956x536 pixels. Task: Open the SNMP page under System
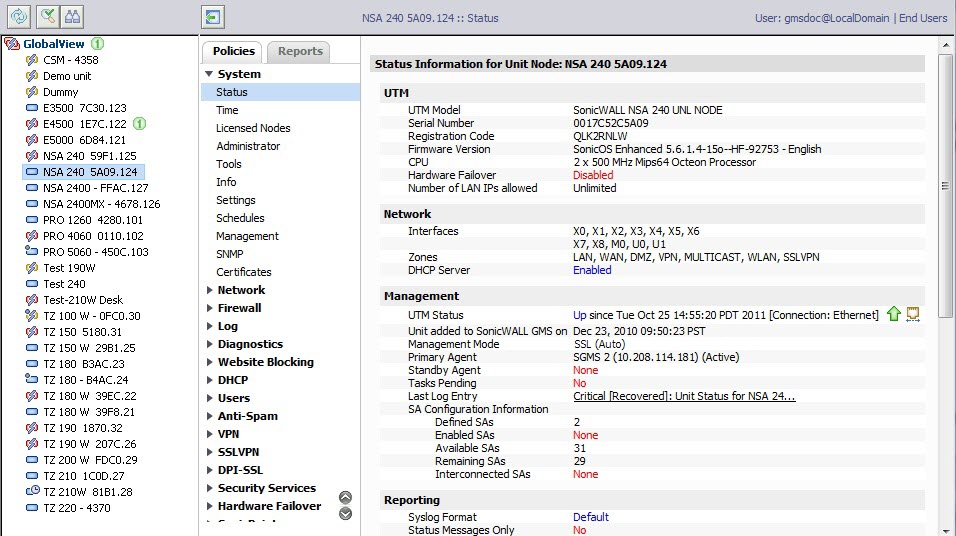(230, 254)
